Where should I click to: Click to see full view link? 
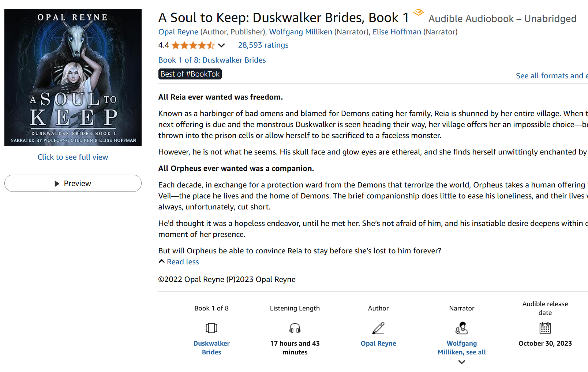(73, 157)
